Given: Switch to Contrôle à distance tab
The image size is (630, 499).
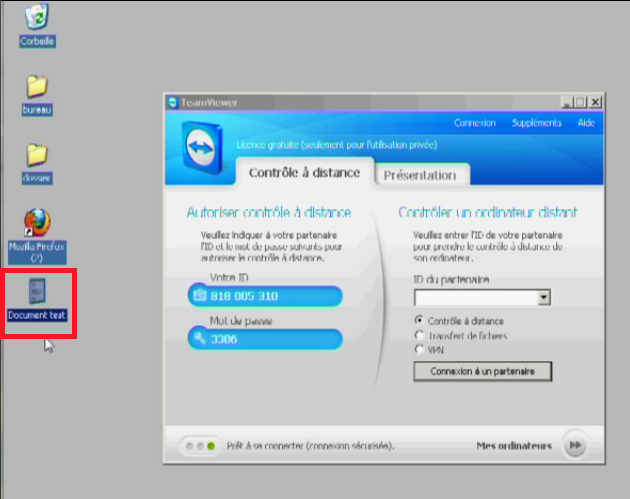Looking at the screenshot, I should pyautogui.click(x=305, y=173).
